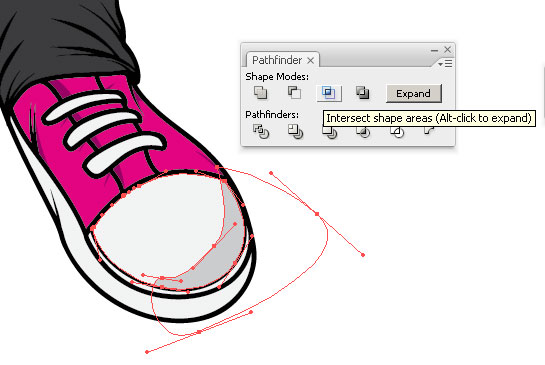Screen dimensions: 545x365
Task: Click the Expand button
Action: [414, 94]
